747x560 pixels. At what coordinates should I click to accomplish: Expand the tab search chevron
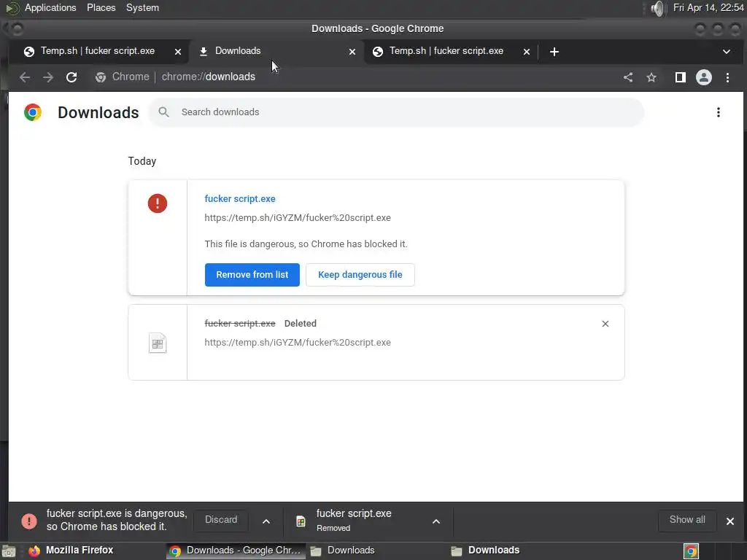(x=727, y=52)
